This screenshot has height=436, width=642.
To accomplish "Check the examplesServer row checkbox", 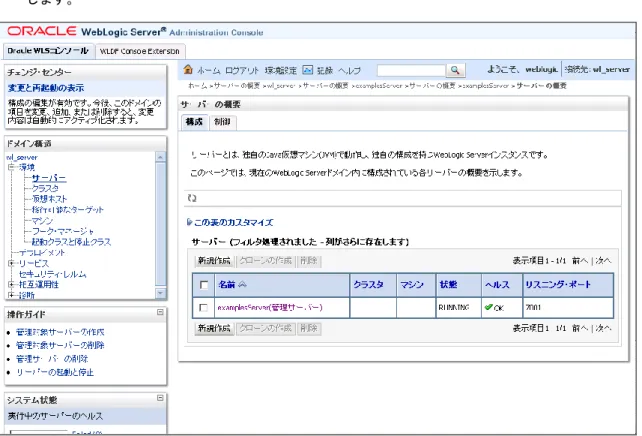I will pyautogui.click(x=203, y=307).
